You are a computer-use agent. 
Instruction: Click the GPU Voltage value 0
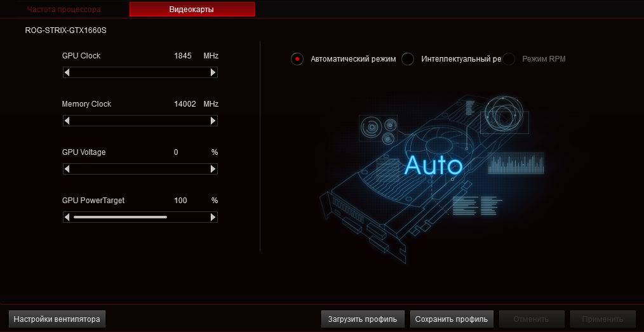click(x=176, y=152)
